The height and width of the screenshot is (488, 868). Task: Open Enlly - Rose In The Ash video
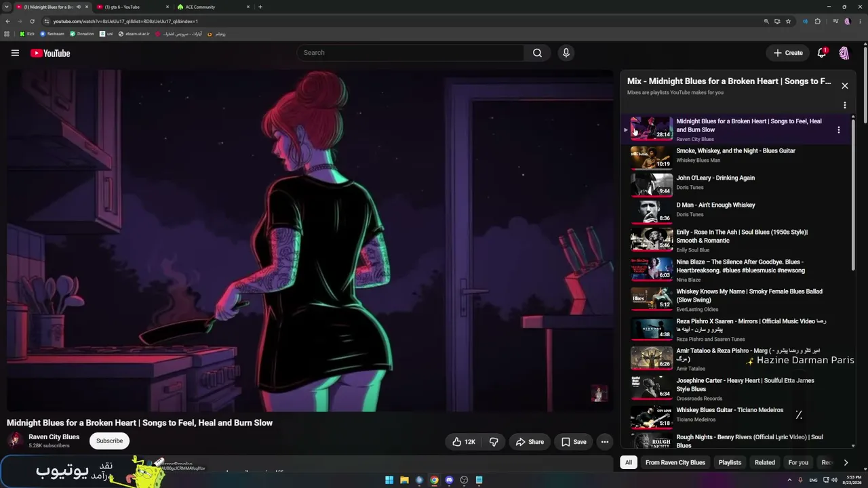tap(742, 236)
